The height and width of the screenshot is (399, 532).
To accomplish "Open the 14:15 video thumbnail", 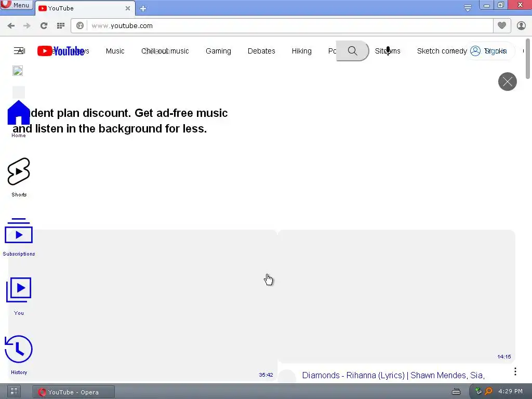I will click(x=396, y=296).
